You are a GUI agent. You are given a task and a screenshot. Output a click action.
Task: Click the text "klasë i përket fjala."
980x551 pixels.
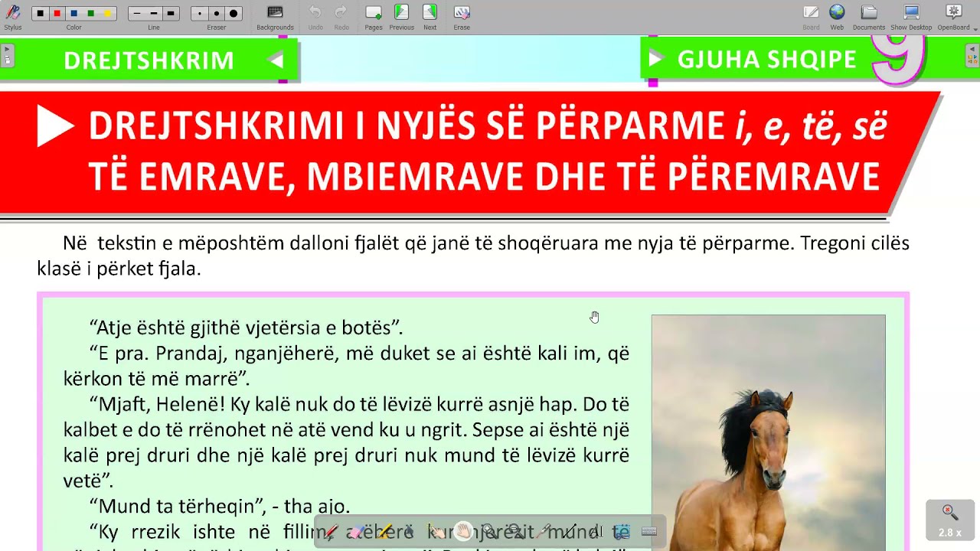point(119,269)
